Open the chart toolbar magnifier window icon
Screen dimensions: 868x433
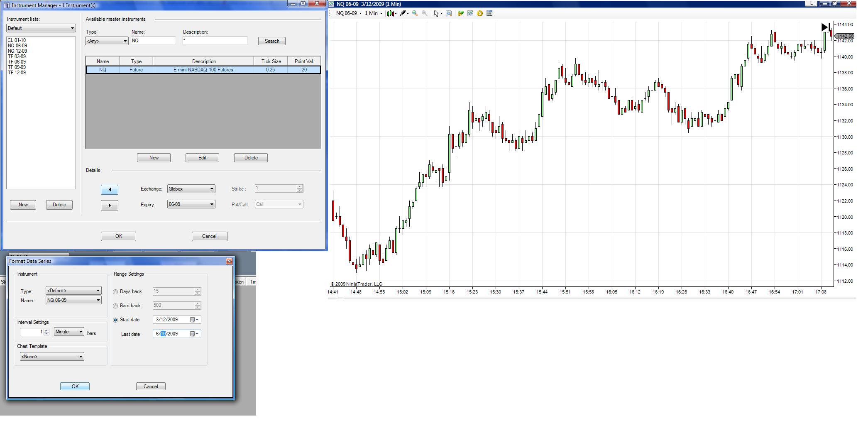pos(449,13)
